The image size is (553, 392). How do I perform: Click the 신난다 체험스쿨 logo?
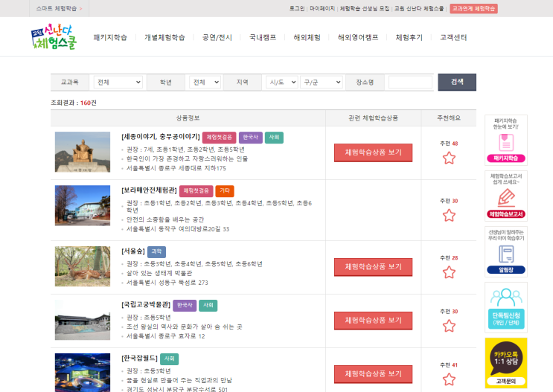point(54,36)
